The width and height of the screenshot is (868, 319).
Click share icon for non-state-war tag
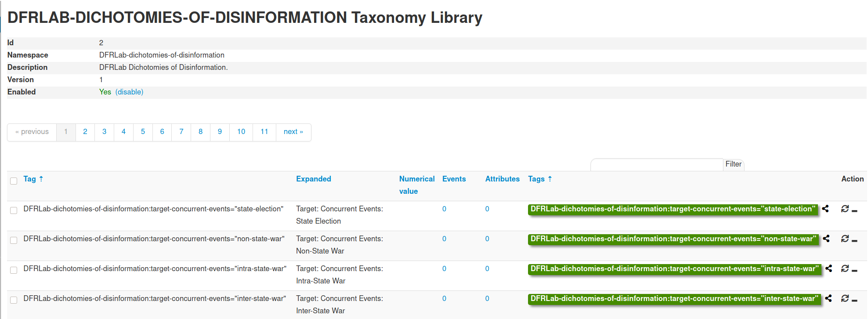[x=826, y=239]
